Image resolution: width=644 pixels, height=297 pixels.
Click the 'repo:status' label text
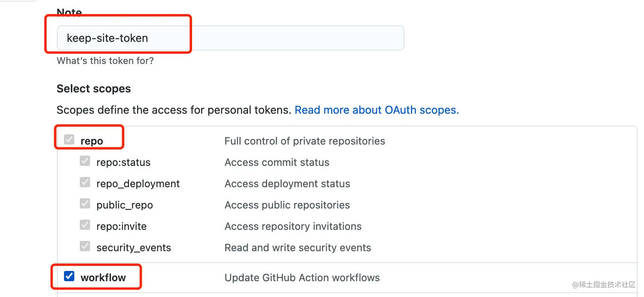pyautogui.click(x=123, y=162)
